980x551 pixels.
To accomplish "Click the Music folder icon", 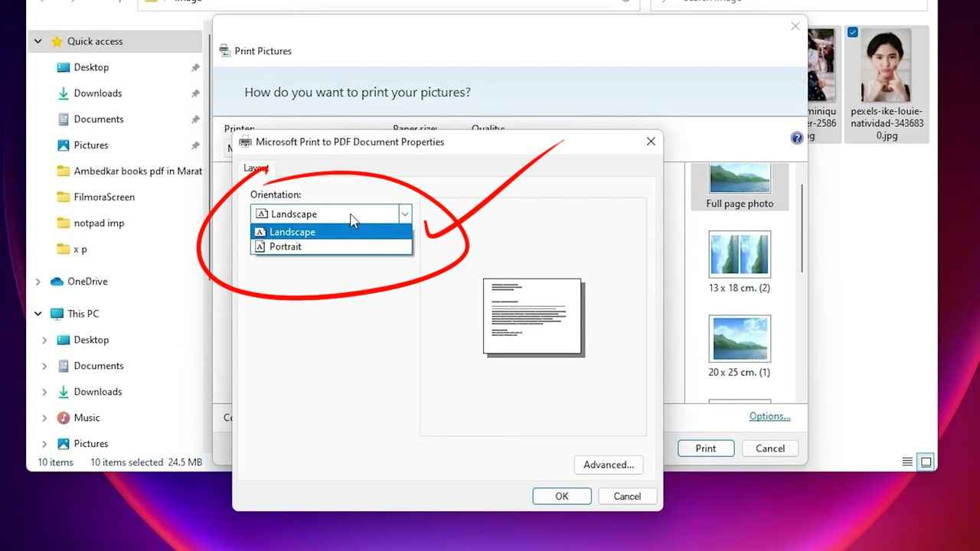I will [x=64, y=418].
